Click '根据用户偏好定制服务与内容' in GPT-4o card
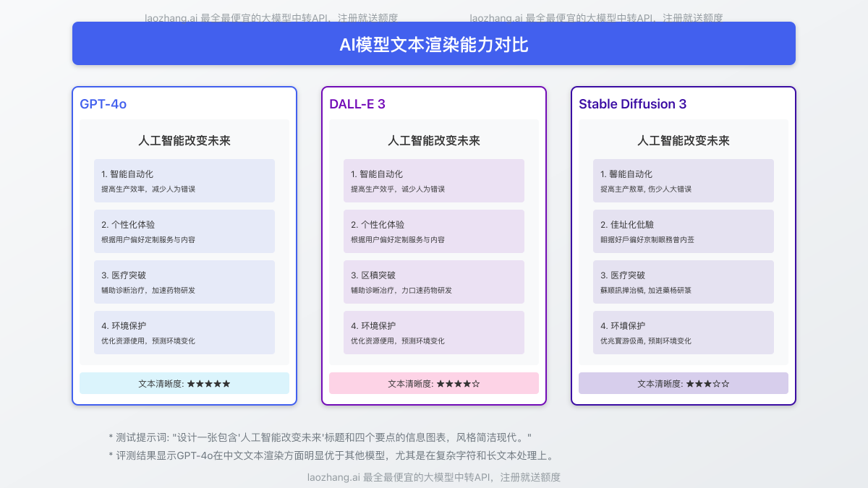The height and width of the screenshot is (488, 868). point(148,240)
